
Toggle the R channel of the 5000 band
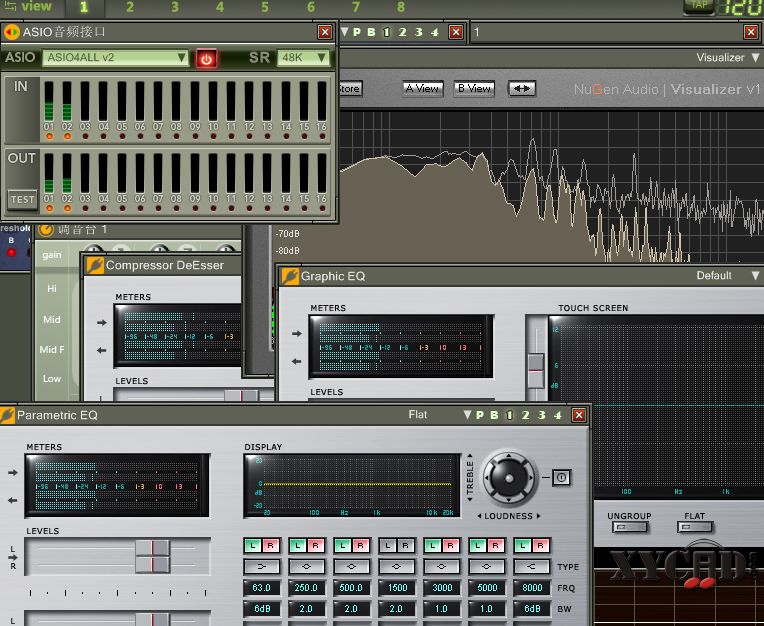click(496, 546)
